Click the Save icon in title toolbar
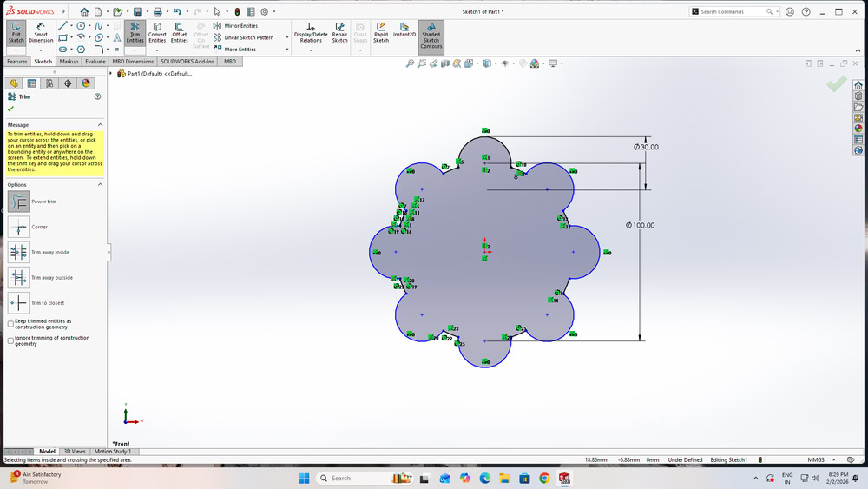Viewport: 868px width, 489px height. pyautogui.click(x=138, y=11)
